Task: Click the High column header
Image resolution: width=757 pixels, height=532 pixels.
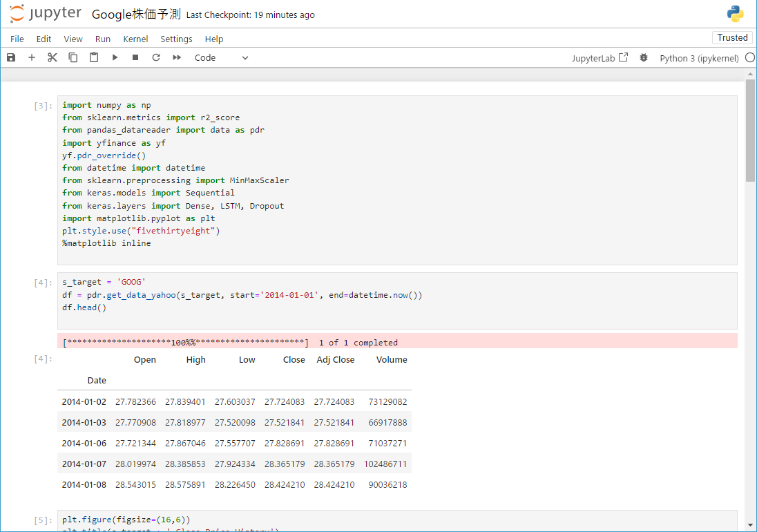Action: (196, 360)
